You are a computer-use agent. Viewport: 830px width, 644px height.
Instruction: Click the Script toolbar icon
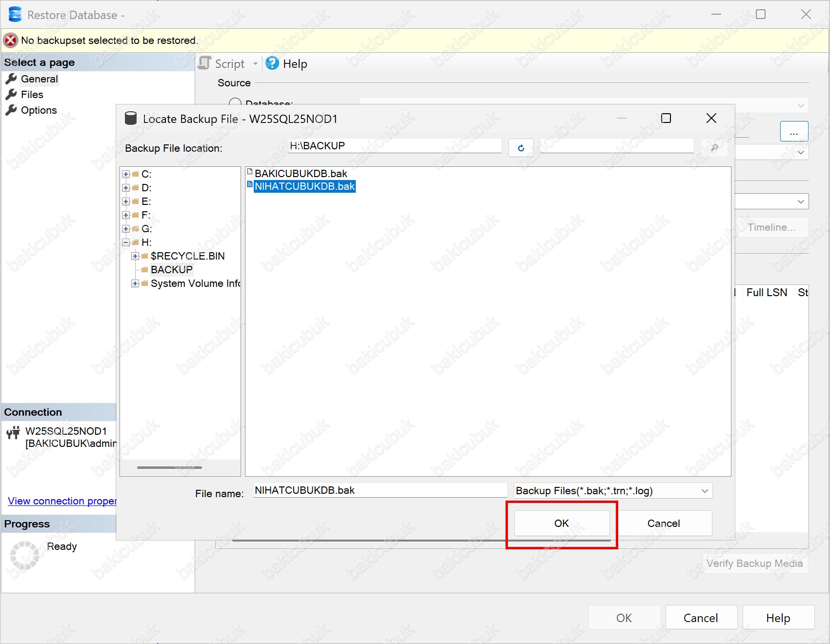205,63
